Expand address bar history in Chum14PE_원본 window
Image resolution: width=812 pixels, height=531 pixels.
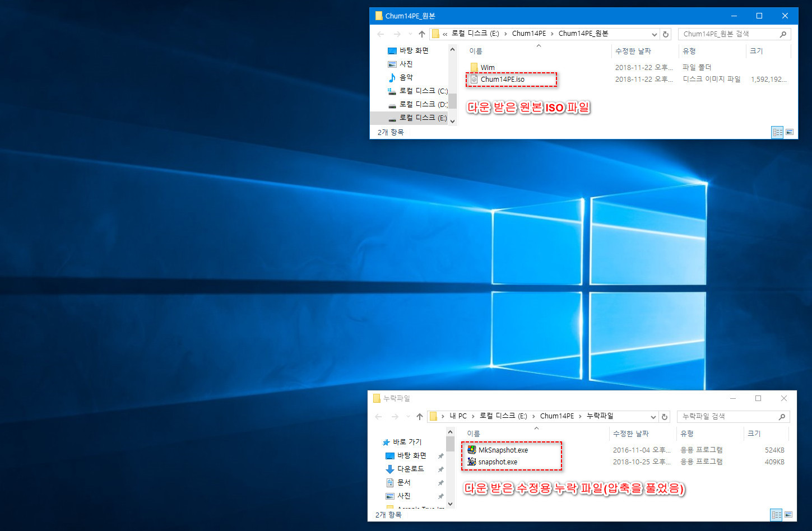654,34
